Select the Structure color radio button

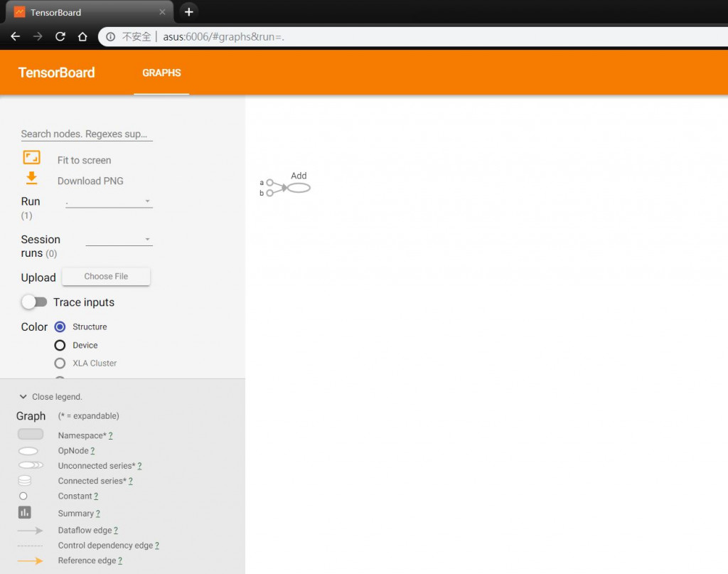click(60, 327)
